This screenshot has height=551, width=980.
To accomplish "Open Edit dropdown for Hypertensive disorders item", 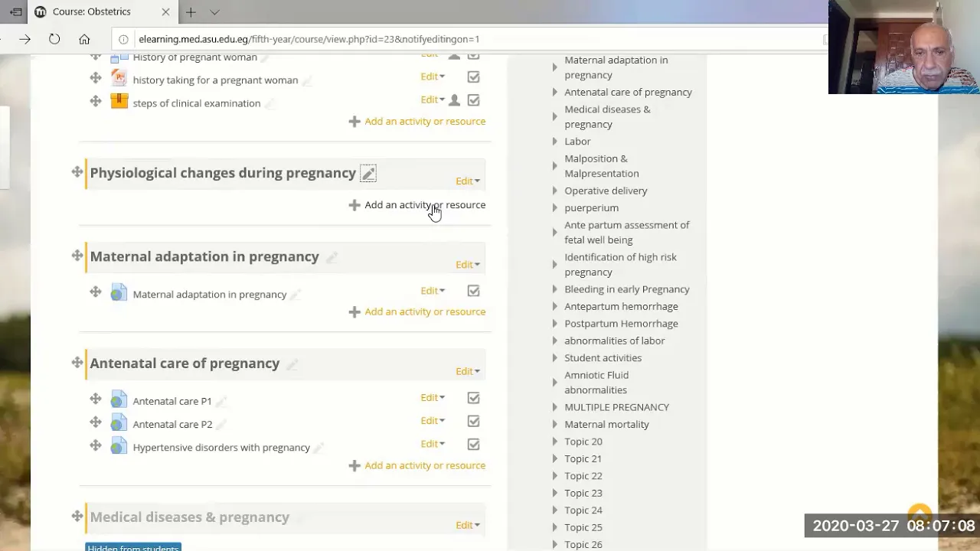I will [433, 443].
